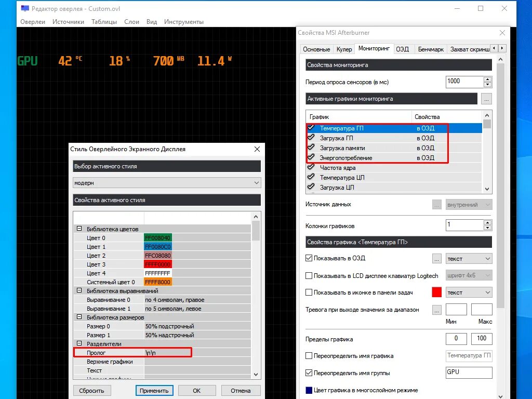Open the Таблицы menu
This screenshot has height=399, width=532.
(x=104, y=22)
